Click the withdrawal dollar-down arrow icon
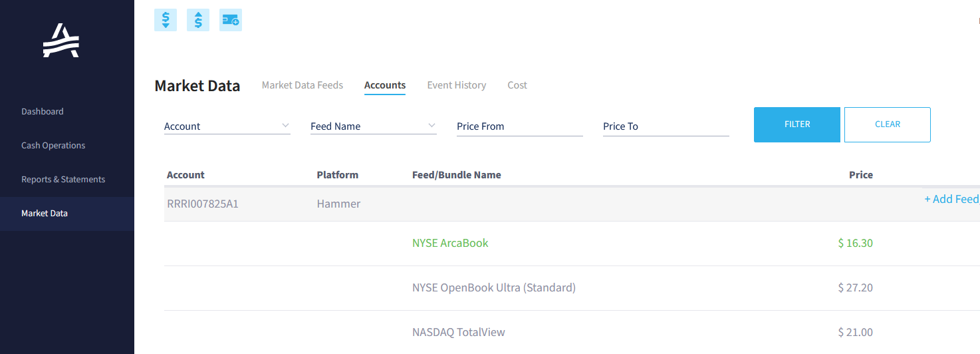 tap(166, 20)
